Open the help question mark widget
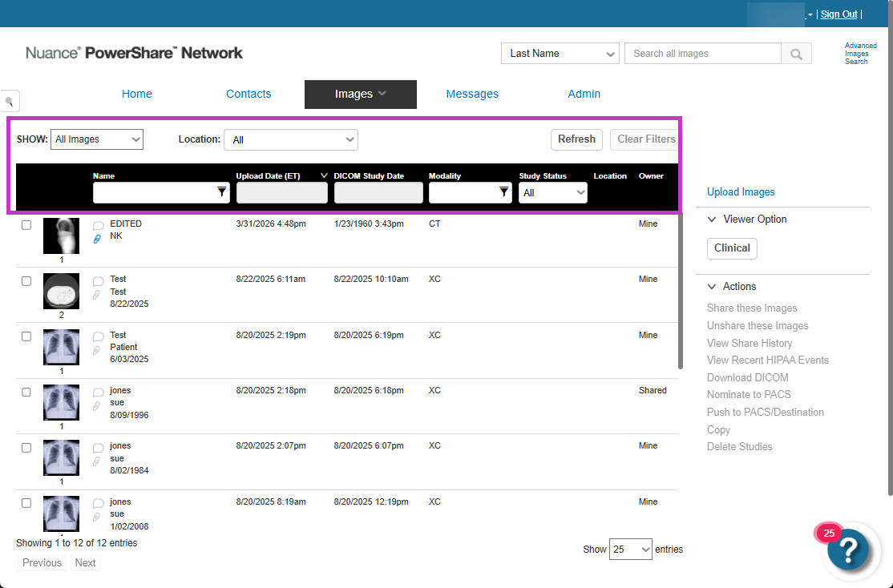Screen dimensions: 893x588 [x=847, y=550]
